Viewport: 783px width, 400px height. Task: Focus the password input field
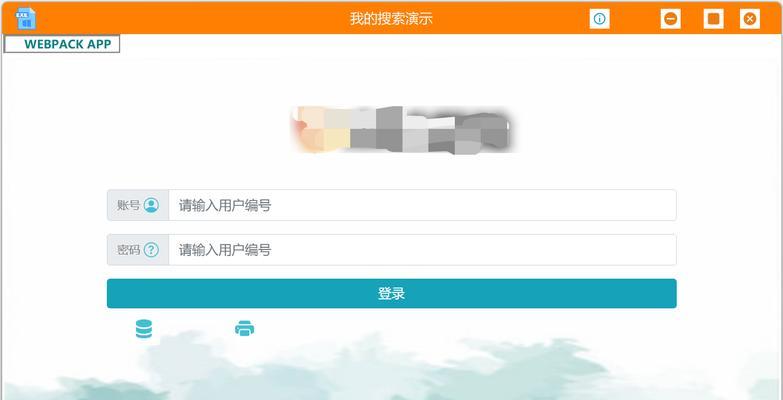click(422, 250)
